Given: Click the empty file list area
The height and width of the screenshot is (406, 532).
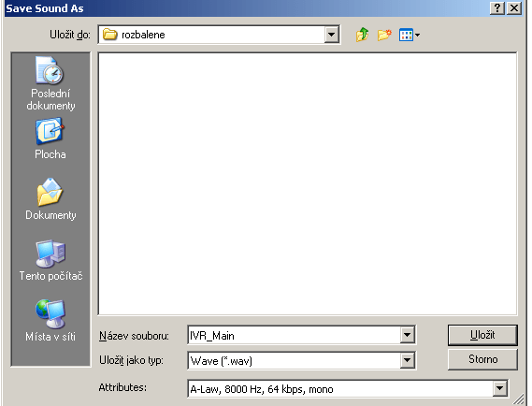Looking at the screenshot, I should (308, 183).
